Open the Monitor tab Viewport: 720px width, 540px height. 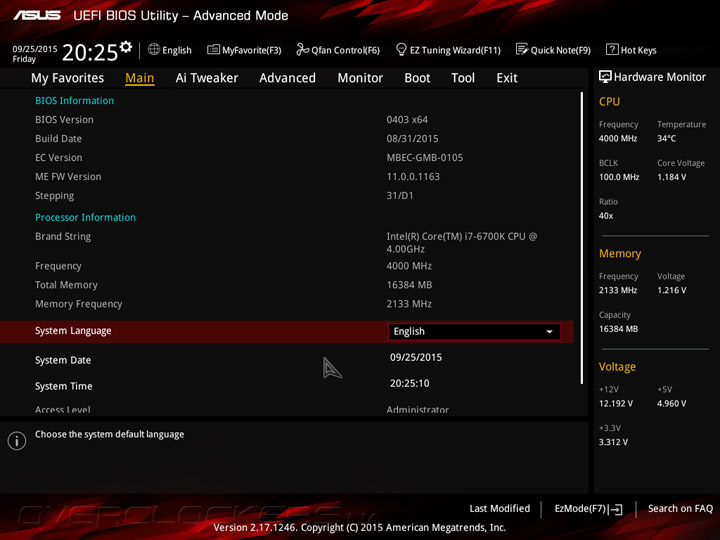point(360,78)
